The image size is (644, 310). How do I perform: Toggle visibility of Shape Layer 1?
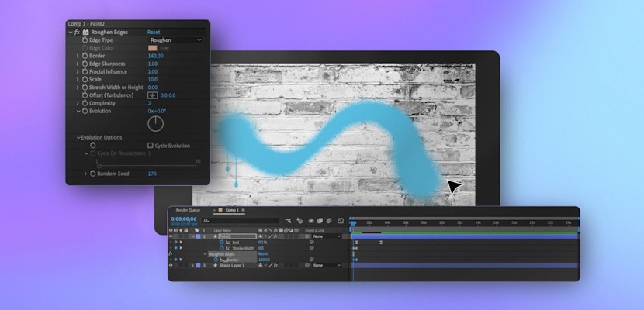pos(171,265)
